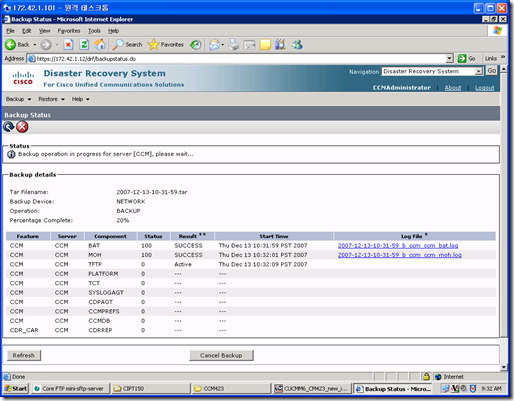Screen dimensions: 514x401
Task: Click the yellow Discuss note icon
Action: click(265, 44)
